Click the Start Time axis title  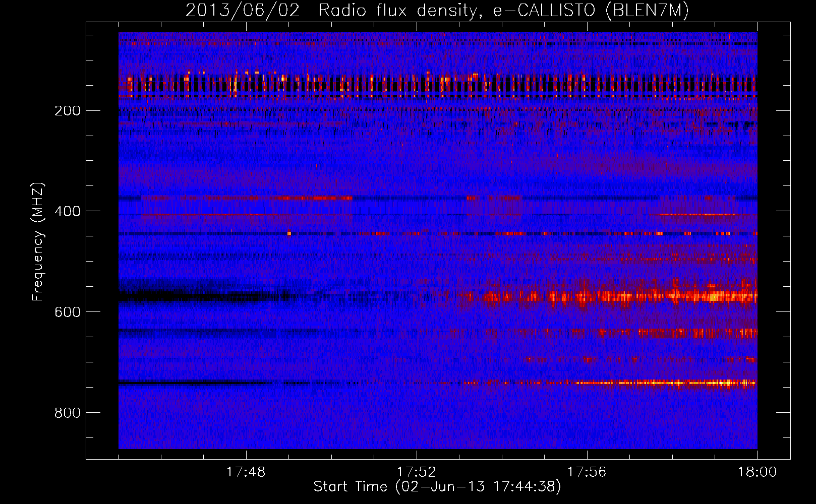tap(437, 487)
